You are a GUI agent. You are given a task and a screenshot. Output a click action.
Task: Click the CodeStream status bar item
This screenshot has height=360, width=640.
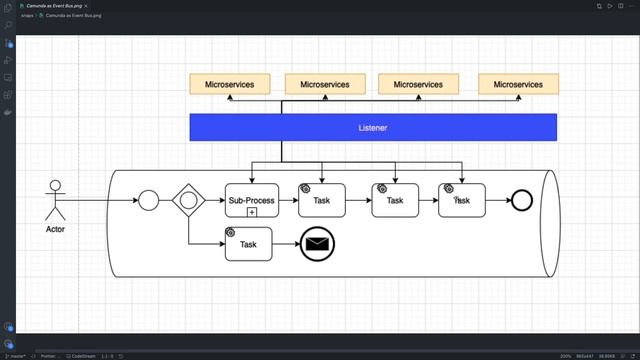[x=81, y=356]
